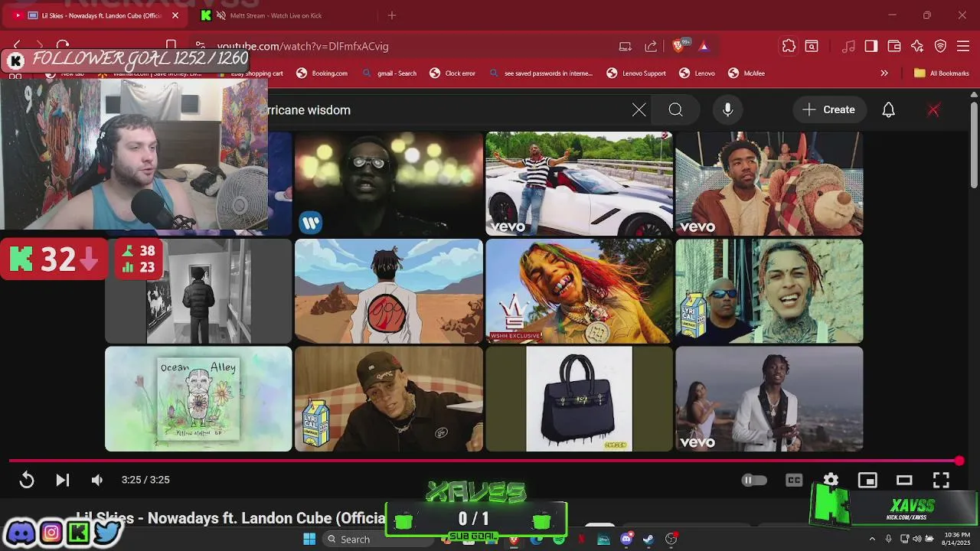Show the Brave sidebar panel
Viewport: 980px width, 551px height.
click(871, 47)
